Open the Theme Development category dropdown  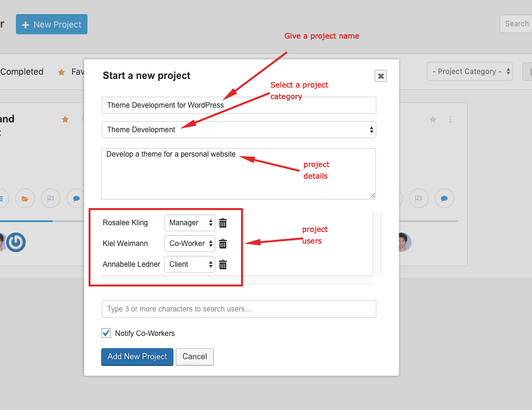click(238, 130)
